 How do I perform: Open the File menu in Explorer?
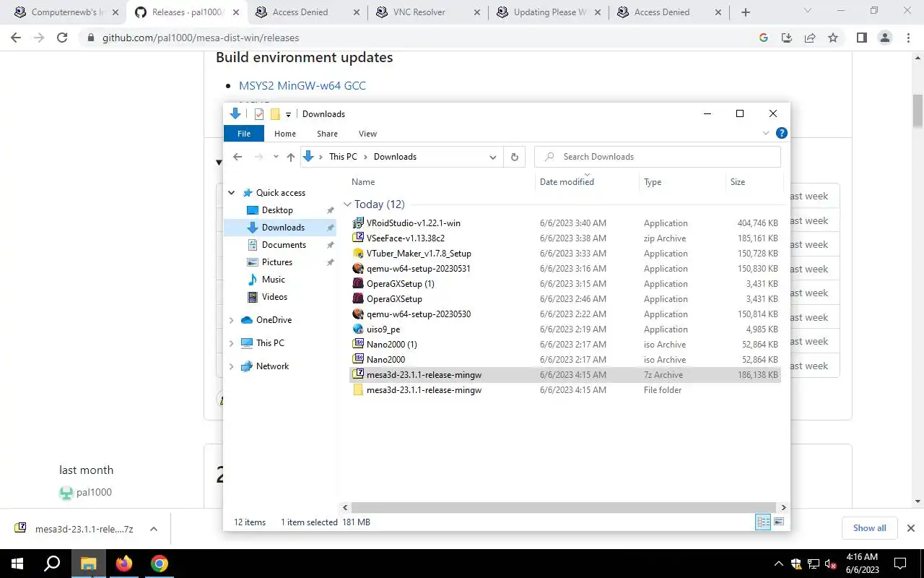click(x=244, y=134)
